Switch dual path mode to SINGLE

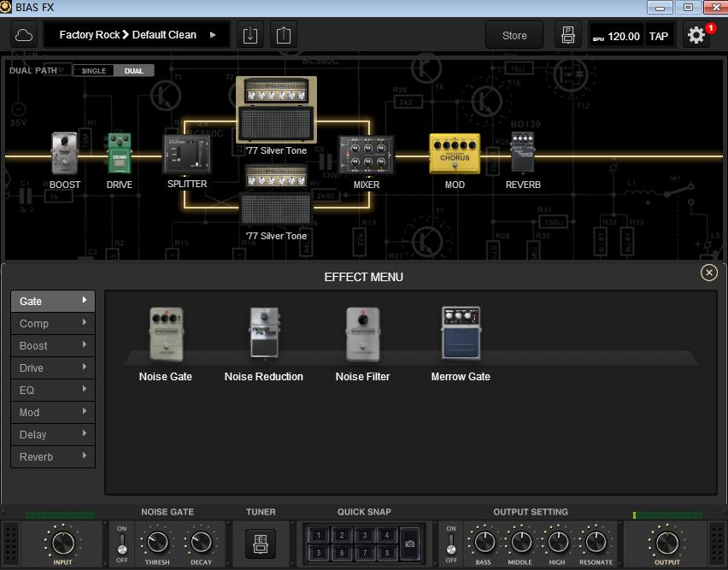click(94, 70)
